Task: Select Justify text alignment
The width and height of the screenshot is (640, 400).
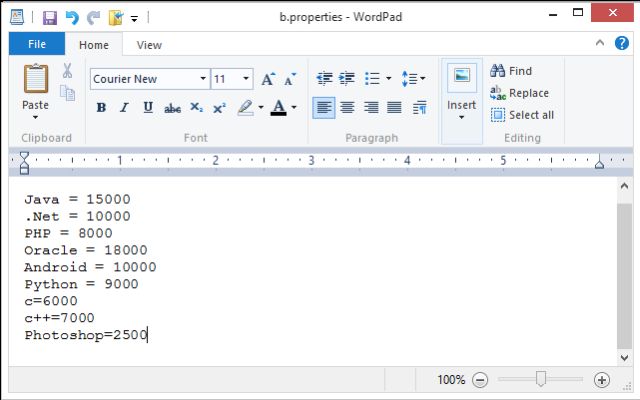Action: [x=394, y=108]
